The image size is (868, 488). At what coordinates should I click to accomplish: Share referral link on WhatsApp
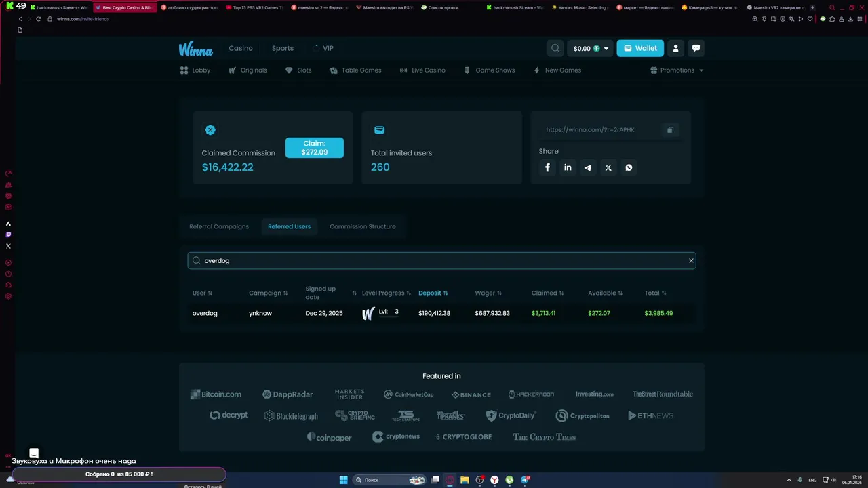click(x=629, y=167)
